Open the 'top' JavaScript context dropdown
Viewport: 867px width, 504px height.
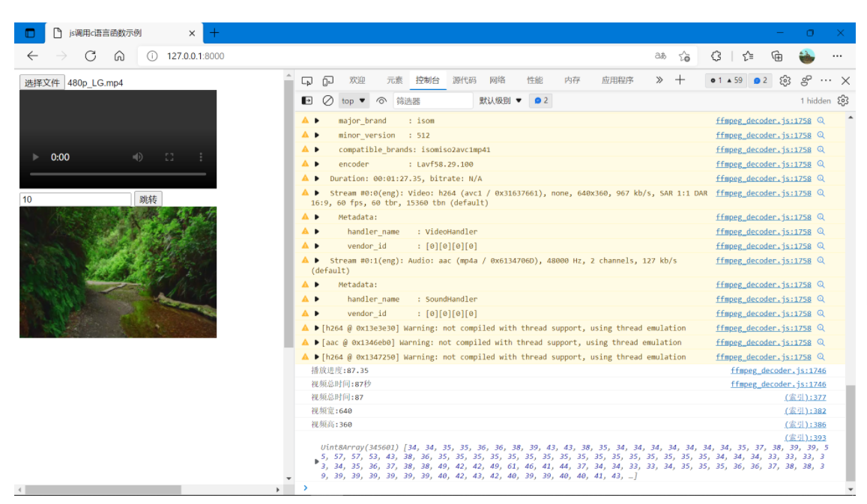[354, 100]
